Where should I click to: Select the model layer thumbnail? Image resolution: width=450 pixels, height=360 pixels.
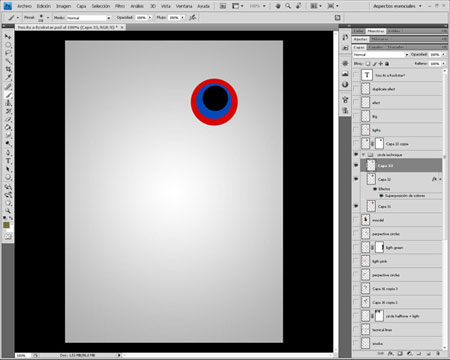coord(366,220)
